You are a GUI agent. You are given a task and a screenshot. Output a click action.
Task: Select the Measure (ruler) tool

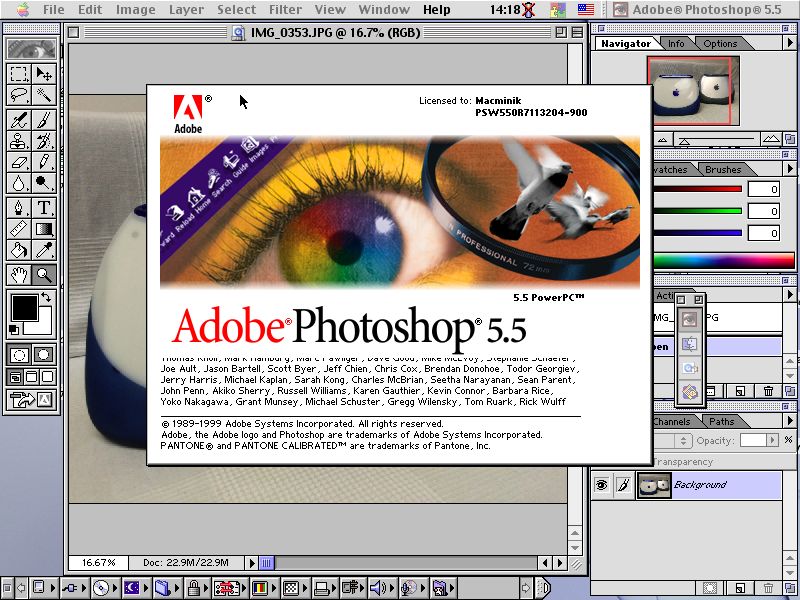pos(19,229)
